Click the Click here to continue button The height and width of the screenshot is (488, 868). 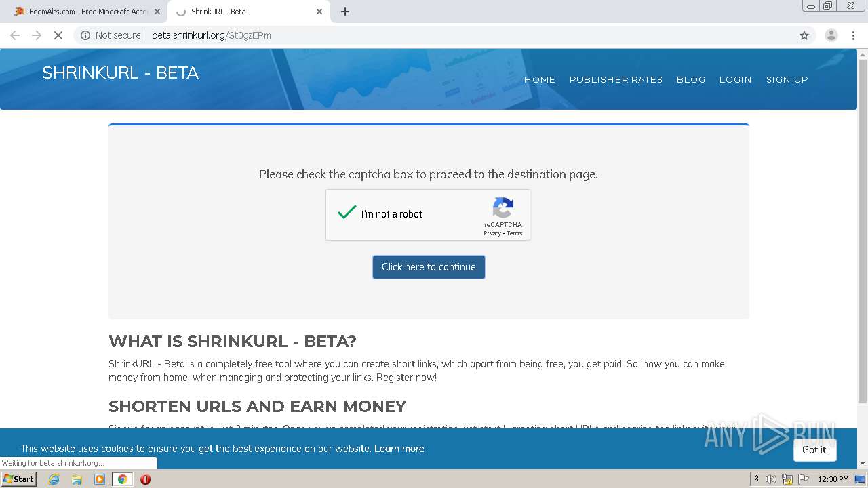pos(429,267)
